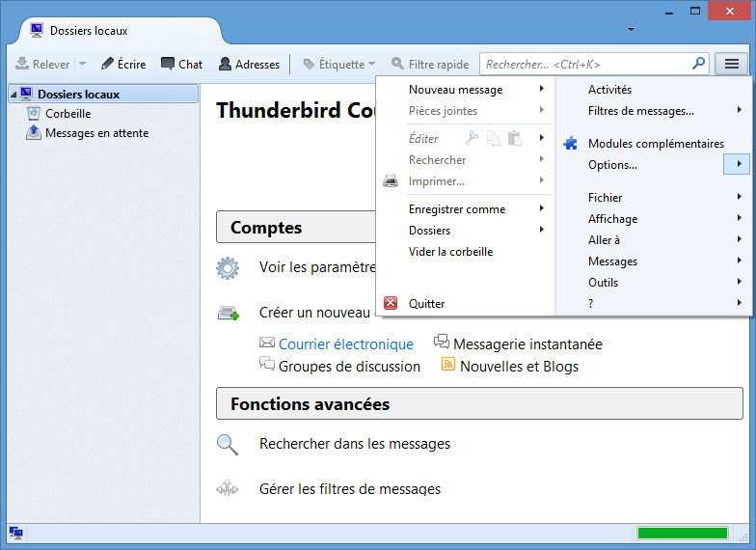Open the Aller à submenu
The width and height of the screenshot is (756, 550).
654,239
